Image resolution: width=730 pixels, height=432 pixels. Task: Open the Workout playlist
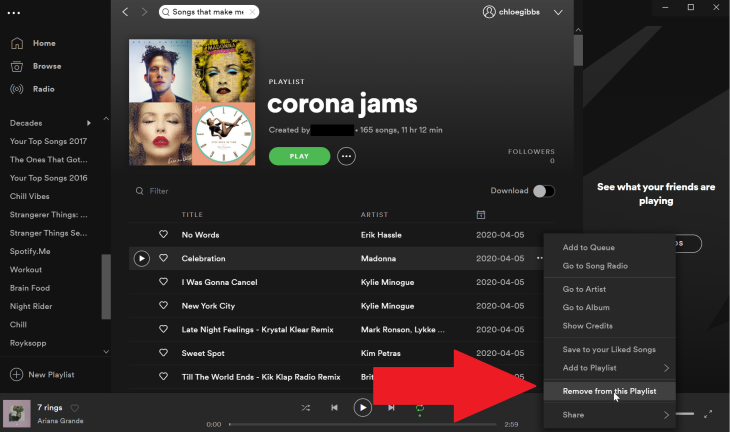(x=26, y=270)
